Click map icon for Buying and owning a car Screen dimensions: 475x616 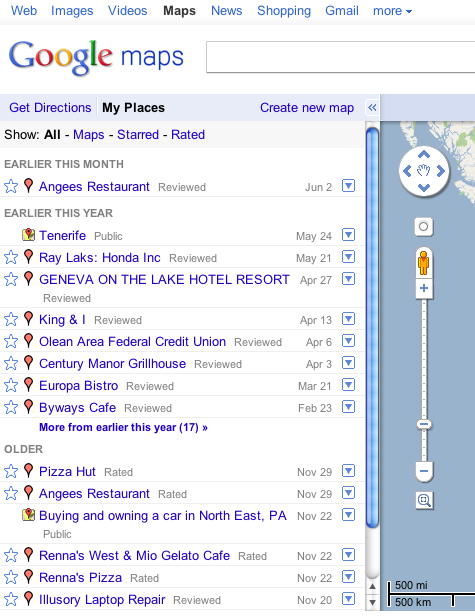[28, 515]
